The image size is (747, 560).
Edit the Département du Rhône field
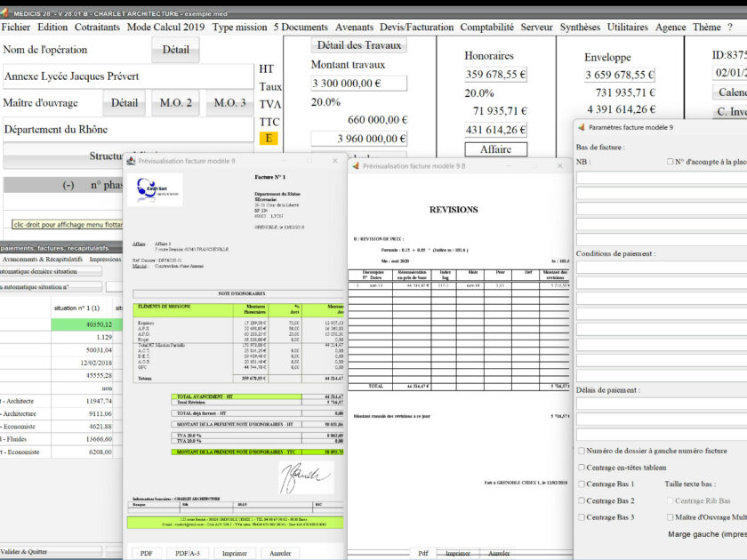coord(128,130)
